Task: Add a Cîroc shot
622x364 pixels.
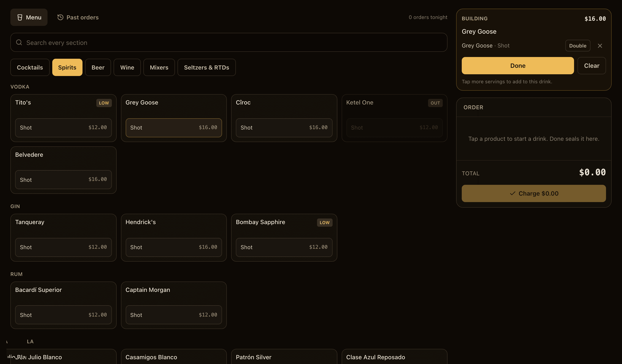Action: click(x=284, y=128)
